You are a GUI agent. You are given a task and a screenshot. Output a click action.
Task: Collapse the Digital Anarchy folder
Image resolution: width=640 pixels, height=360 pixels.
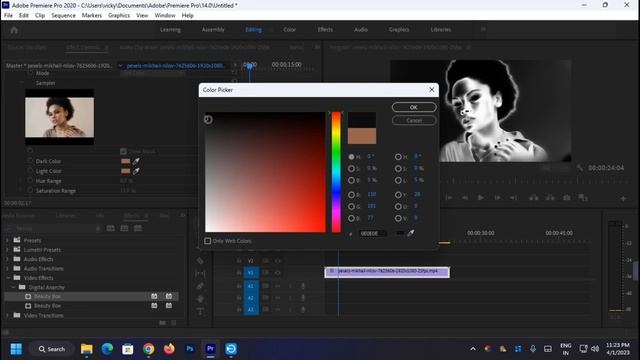point(13,287)
